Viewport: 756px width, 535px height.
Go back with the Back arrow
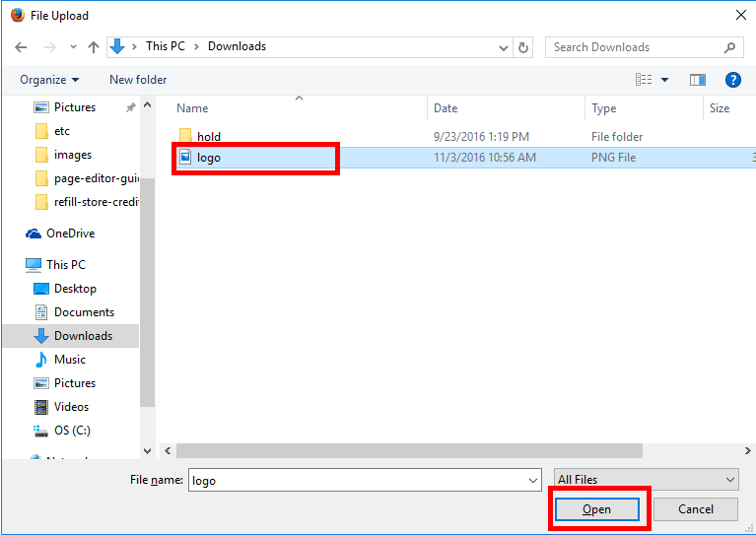(21, 47)
